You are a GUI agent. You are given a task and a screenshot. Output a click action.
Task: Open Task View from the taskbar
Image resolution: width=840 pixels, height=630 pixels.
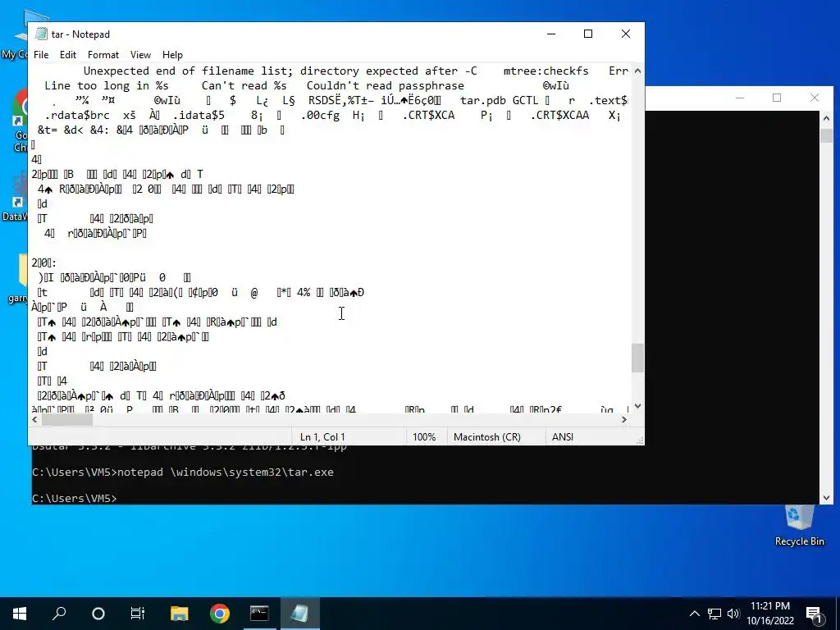[x=138, y=613]
